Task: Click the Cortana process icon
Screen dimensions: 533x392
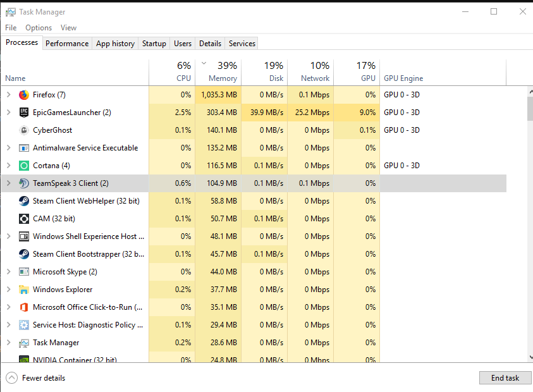Action: [24, 166]
